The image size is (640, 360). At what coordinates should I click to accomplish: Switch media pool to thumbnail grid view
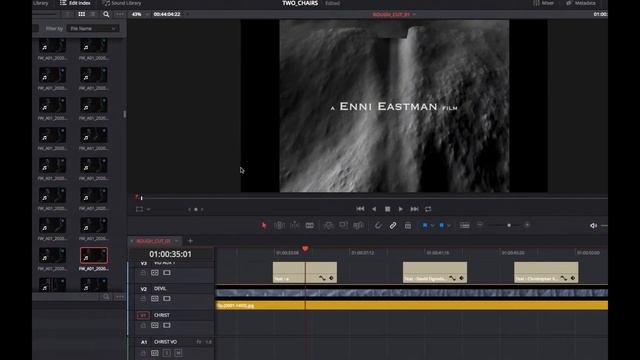point(82,14)
